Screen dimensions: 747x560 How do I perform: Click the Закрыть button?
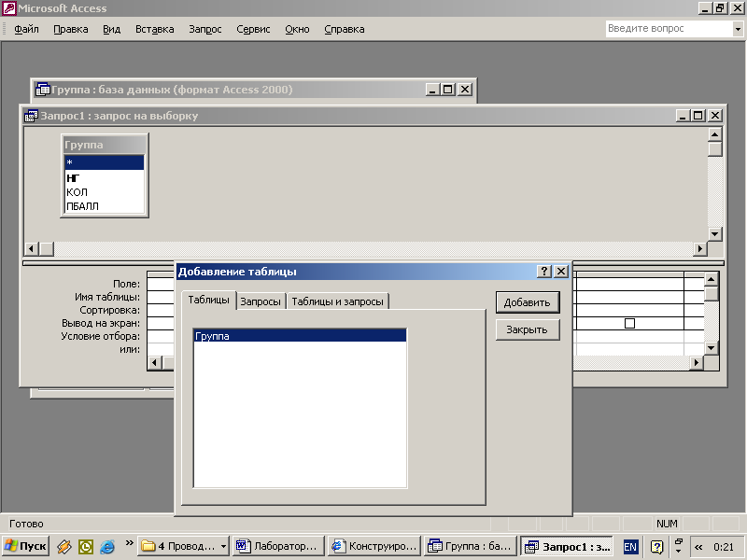coord(528,329)
